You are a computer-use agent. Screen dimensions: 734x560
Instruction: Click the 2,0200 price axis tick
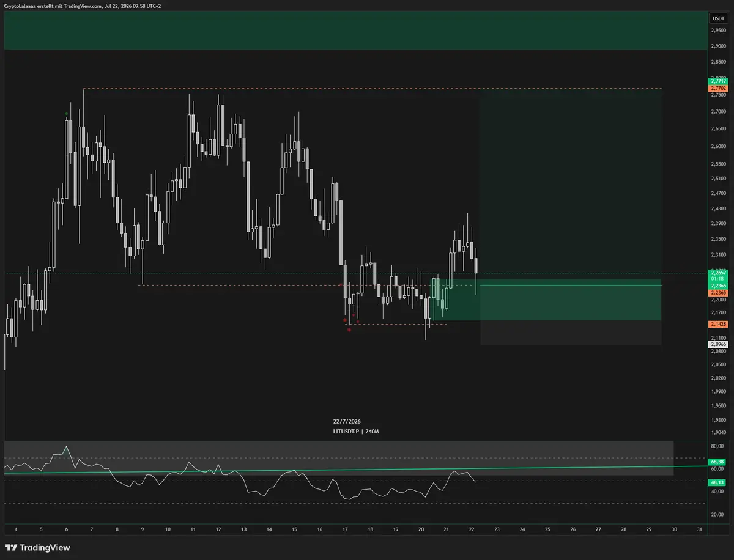click(718, 378)
